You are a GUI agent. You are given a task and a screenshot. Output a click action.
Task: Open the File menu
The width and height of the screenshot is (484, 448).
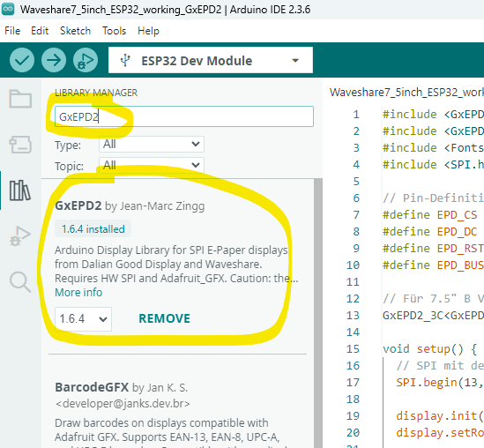pyautogui.click(x=12, y=31)
